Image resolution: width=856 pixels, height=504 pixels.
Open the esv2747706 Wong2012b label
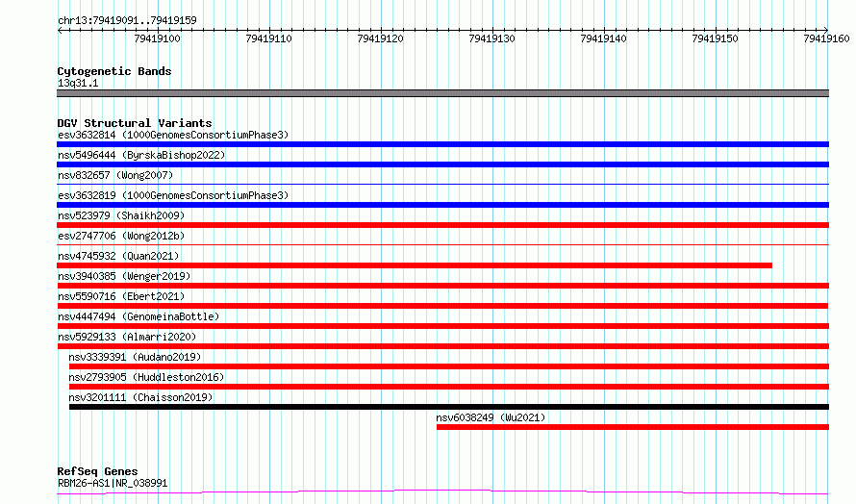coord(121,236)
